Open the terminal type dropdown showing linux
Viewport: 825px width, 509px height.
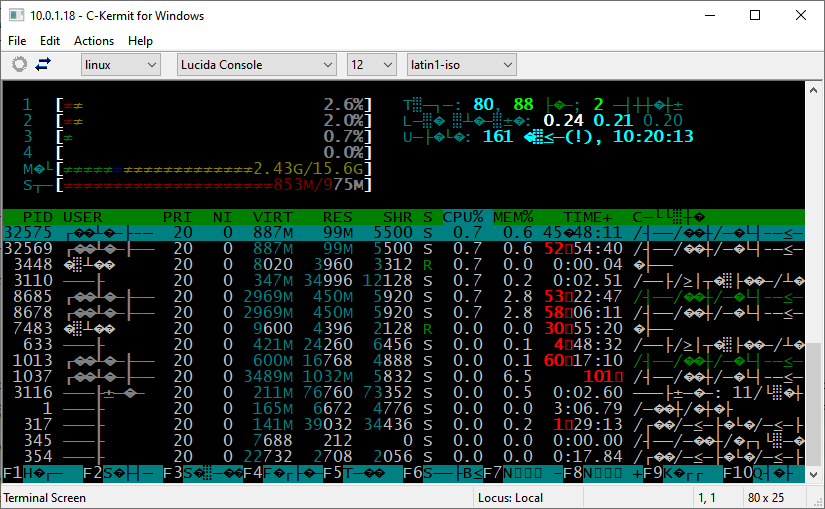(x=120, y=65)
